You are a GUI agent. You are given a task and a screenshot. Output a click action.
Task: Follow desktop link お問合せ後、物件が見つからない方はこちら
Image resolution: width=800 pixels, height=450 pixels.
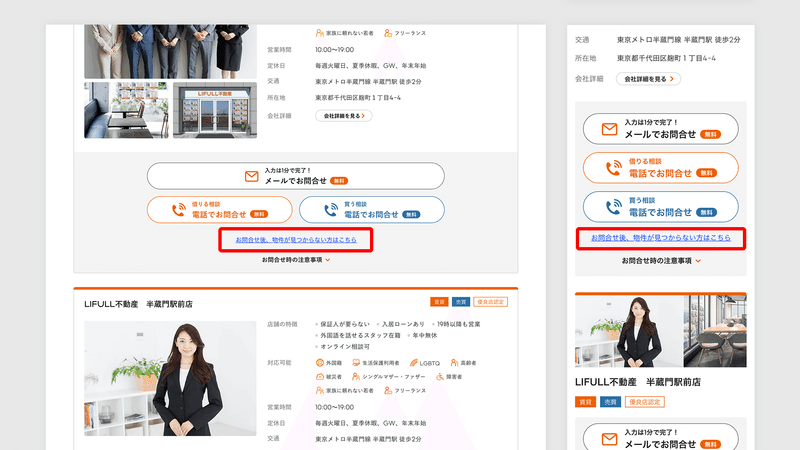point(296,240)
